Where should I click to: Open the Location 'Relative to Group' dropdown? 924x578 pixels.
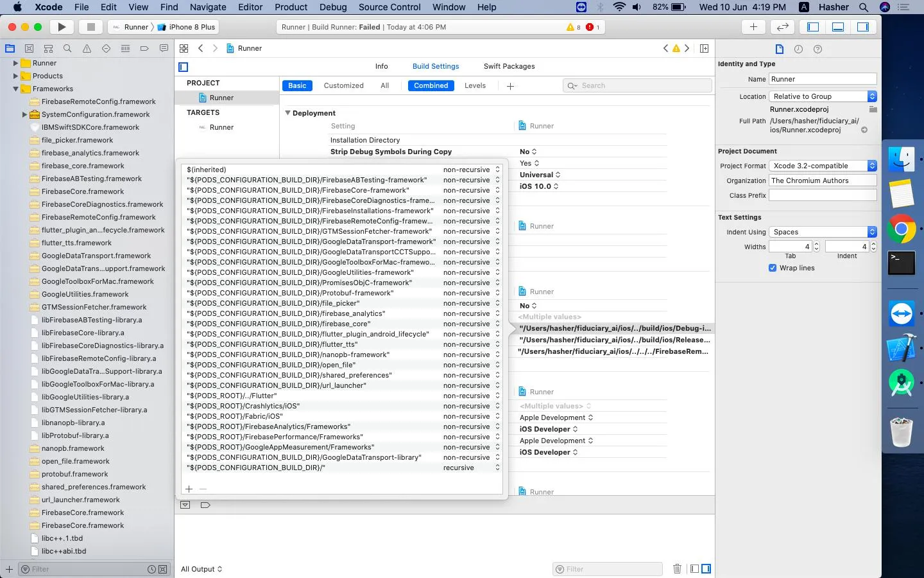(x=823, y=96)
